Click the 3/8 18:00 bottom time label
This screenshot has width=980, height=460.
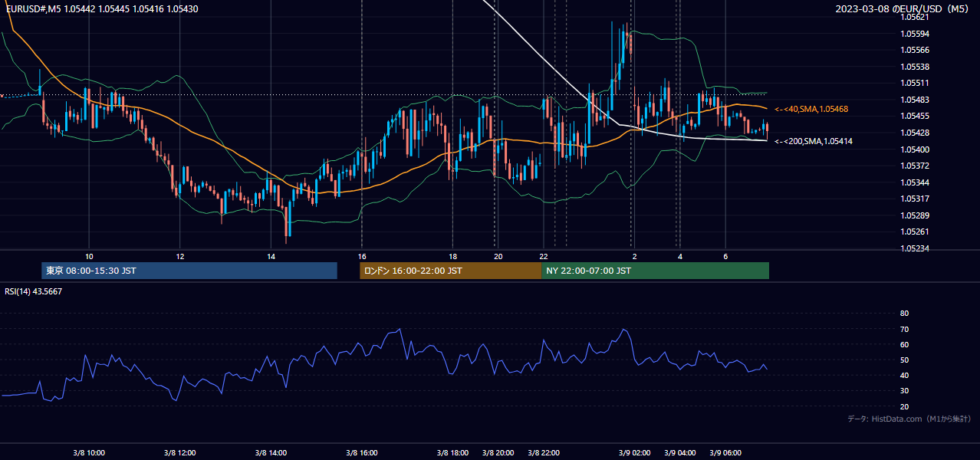[x=452, y=453]
